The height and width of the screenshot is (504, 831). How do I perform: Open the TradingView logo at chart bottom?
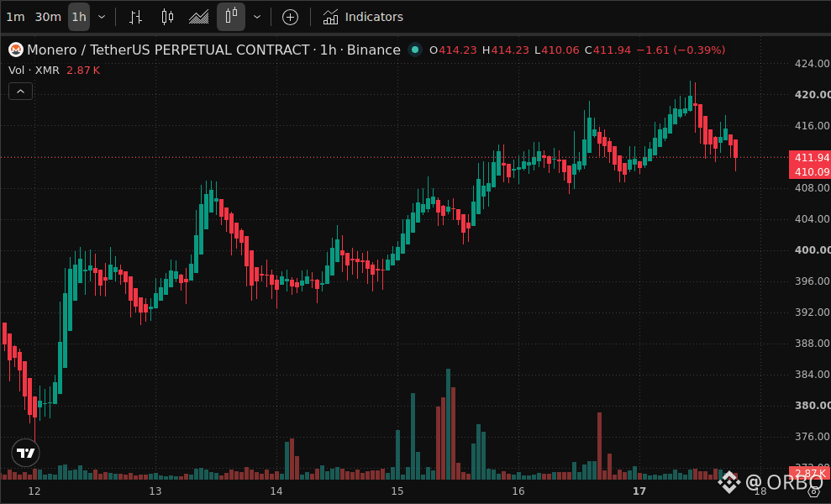click(25, 453)
